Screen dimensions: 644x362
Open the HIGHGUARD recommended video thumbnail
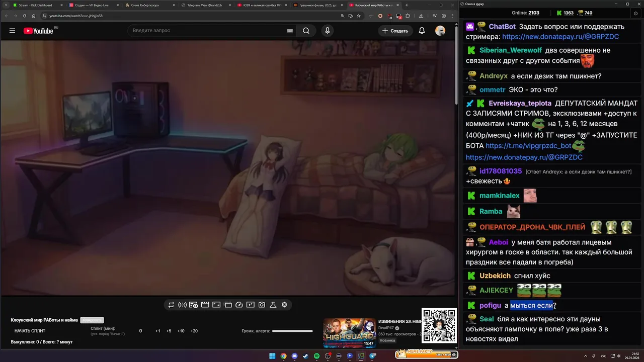coord(349,333)
